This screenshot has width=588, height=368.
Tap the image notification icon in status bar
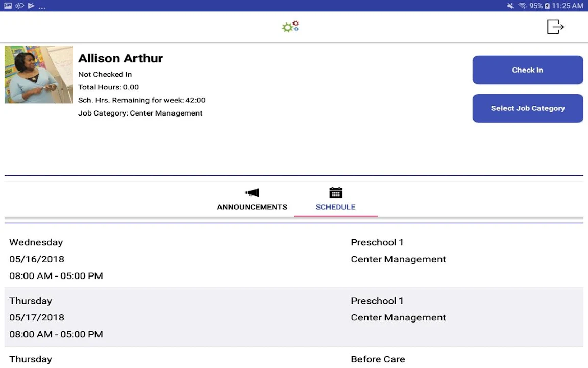coord(8,6)
